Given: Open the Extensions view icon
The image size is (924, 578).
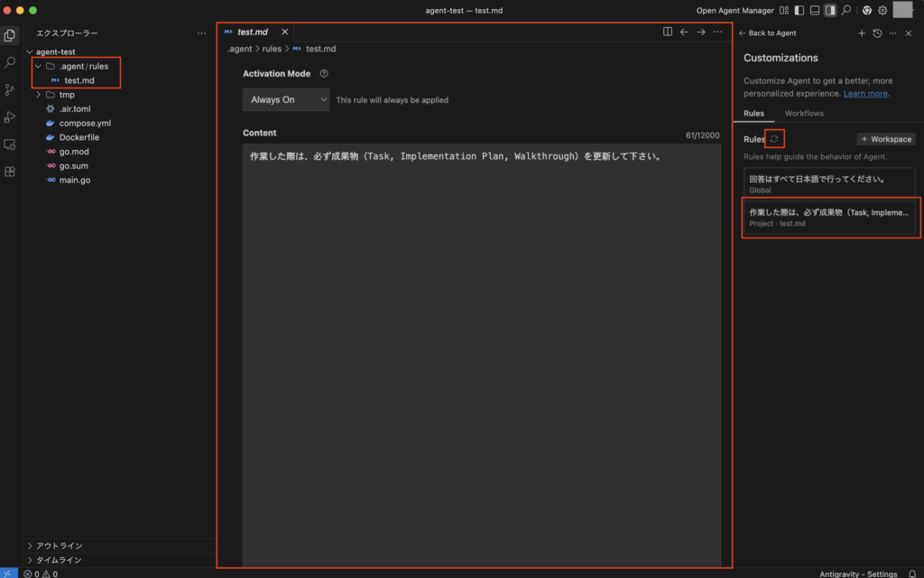Looking at the screenshot, I should [11, 172].
